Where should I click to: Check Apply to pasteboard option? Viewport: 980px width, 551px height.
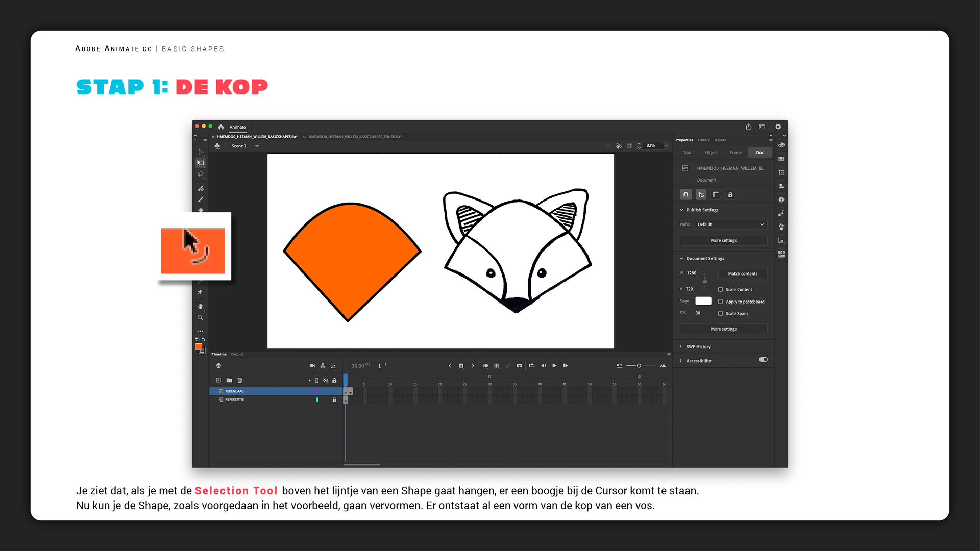coord(720,302)
